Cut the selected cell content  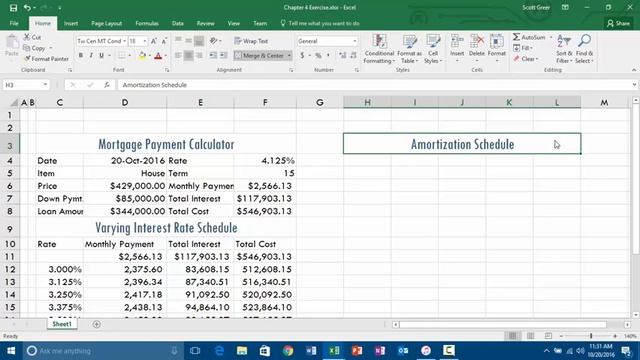tap(32, 37)
